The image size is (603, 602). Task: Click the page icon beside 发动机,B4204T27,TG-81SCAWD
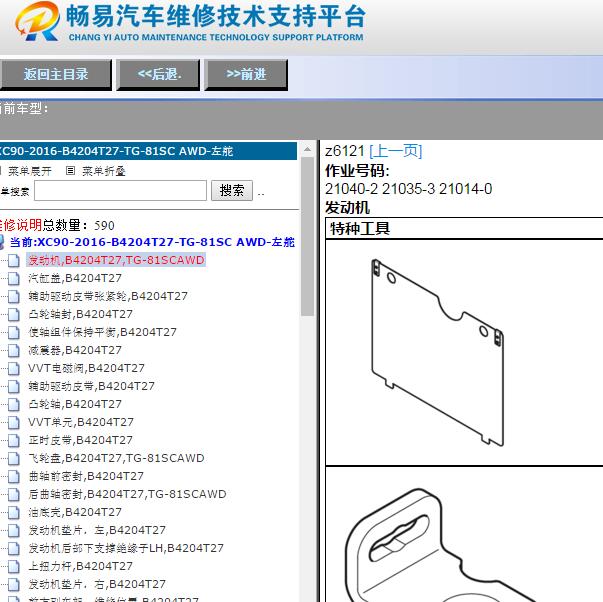(14, 260)
